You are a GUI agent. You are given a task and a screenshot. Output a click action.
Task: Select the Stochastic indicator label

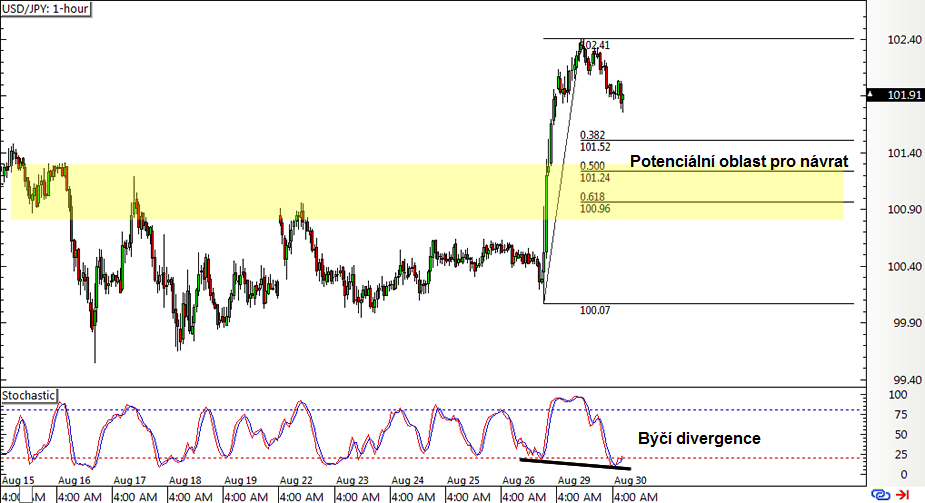(28, 396)
